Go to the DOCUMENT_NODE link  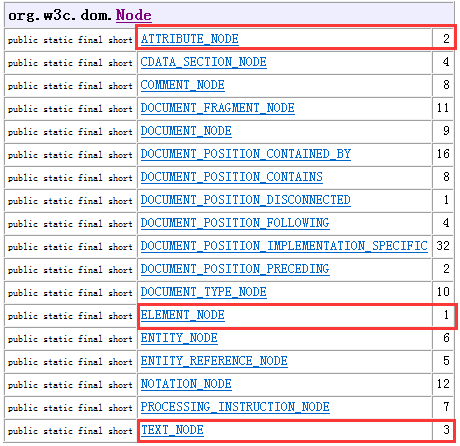[x=186, y=131]
